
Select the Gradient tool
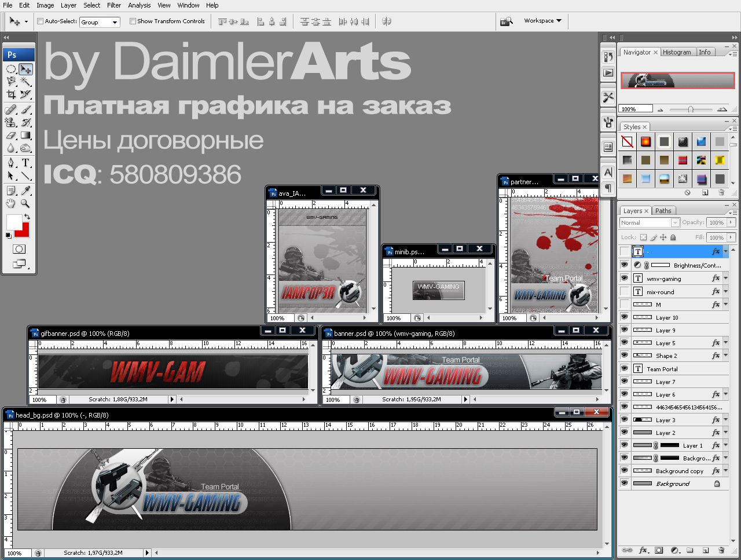[x=25, y=135]
